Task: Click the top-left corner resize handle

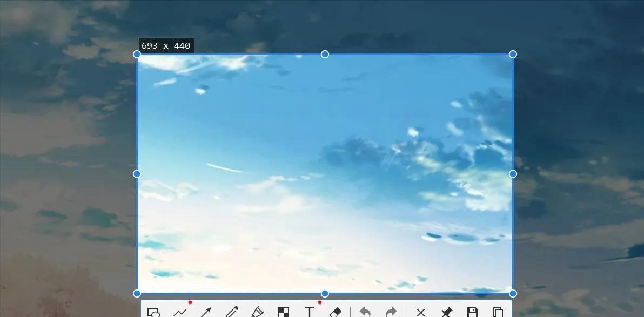Action: click(137, 54)
